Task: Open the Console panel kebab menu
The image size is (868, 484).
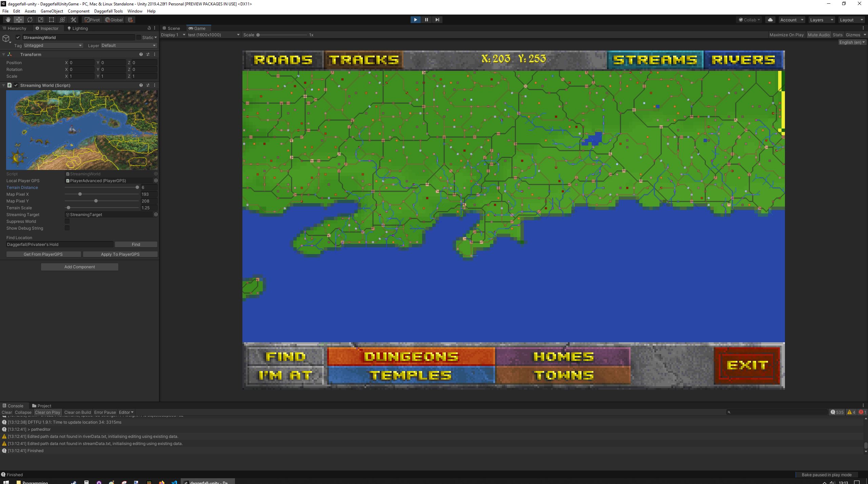Action: coord(863,405)
